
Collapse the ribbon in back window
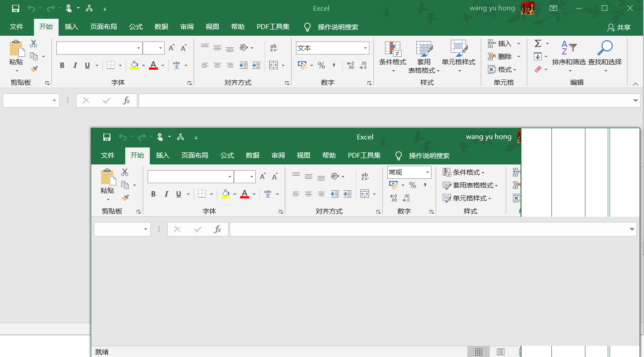click(x=636, y=84)
